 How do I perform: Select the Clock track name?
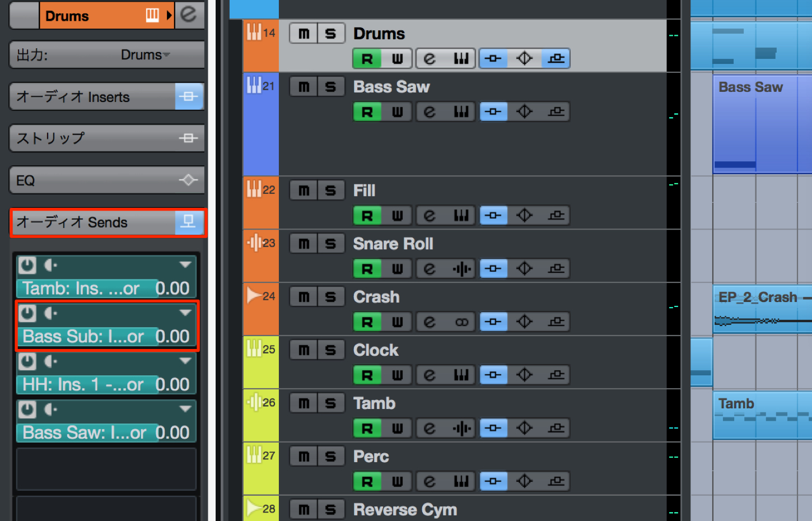(376, 350)
